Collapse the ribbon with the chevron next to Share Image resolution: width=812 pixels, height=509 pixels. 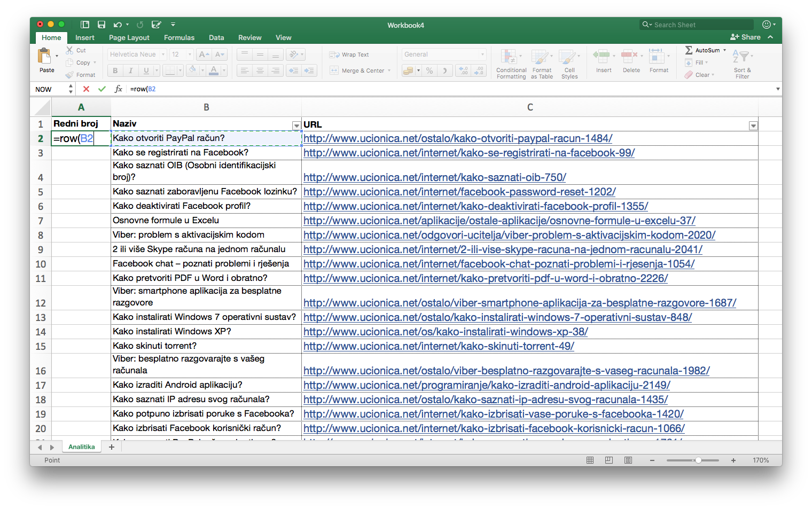770,37
